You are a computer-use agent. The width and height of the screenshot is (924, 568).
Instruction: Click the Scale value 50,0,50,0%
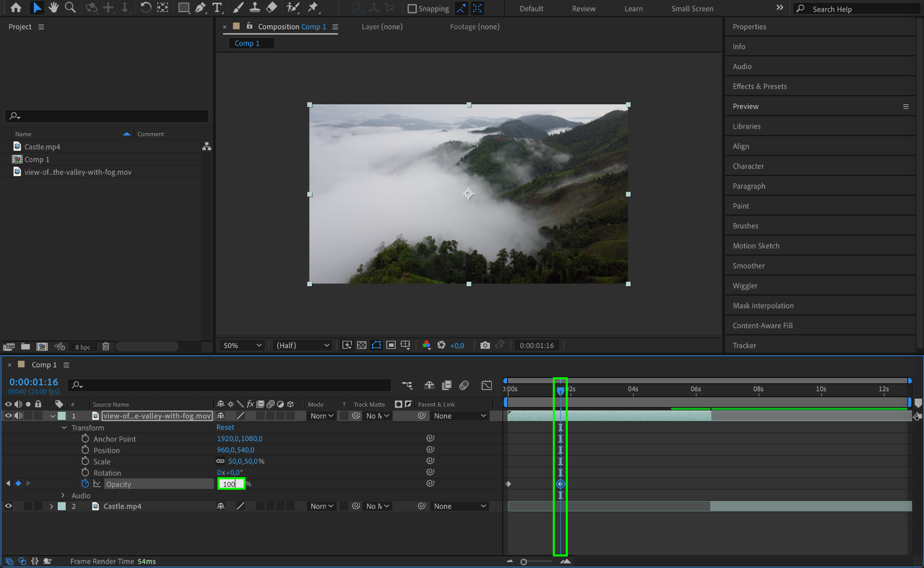(246, 461)
